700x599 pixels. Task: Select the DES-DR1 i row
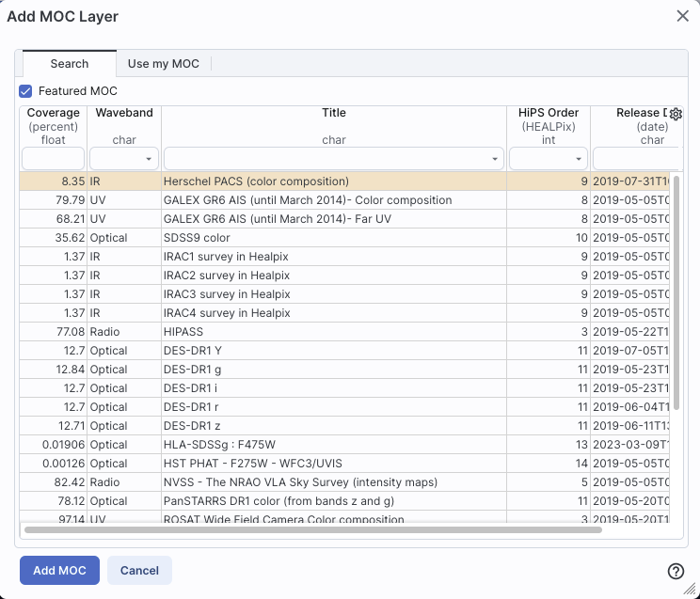pyautogui.click(x=344, y=387)
